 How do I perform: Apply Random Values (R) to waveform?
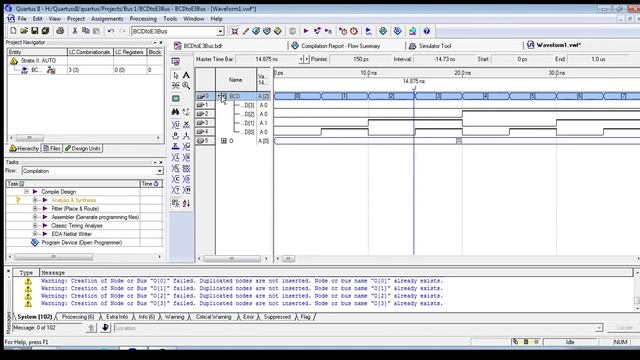click(186, 190)
